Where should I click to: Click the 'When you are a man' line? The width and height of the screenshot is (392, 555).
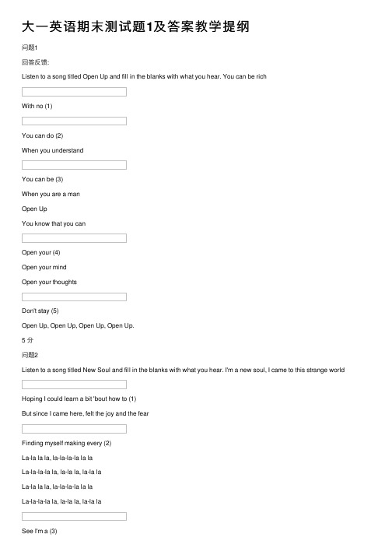pyautogui.click(x=51, y=194)
